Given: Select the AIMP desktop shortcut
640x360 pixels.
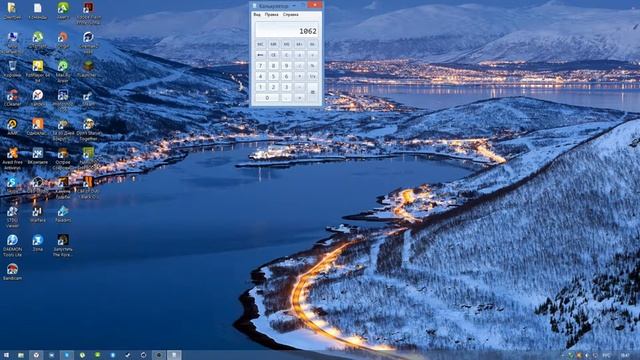Looking at the screenshot, I should tap(12, 127).
